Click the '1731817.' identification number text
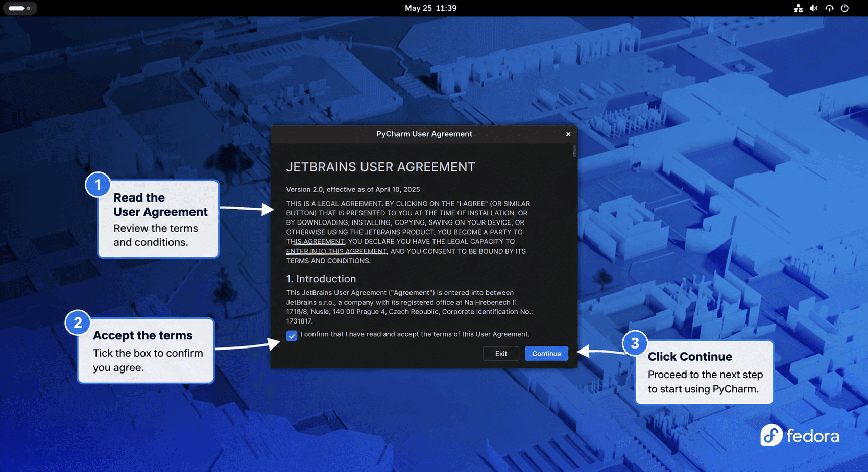Viewport: 868px width, 472px height. pyautogui.click(x=299, y=321)
